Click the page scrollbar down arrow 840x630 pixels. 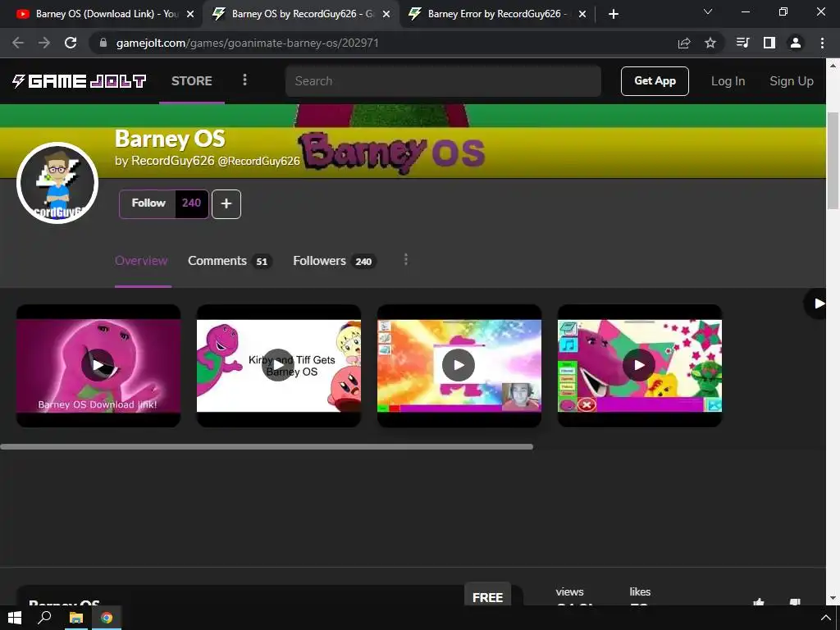pos(833,598)
